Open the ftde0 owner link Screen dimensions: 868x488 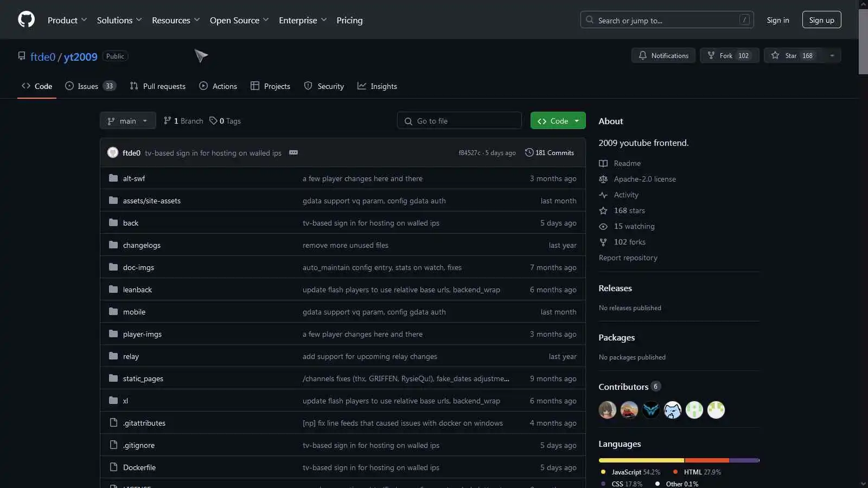point(43,56)
